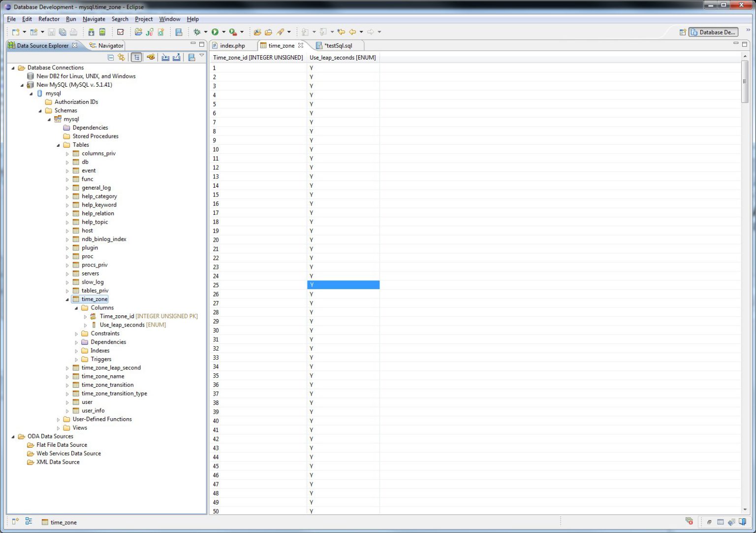This screenshot has width=756, height=533.
Task: Export a database connection profile
Action: pyautogui.click(x=176, y=57)
